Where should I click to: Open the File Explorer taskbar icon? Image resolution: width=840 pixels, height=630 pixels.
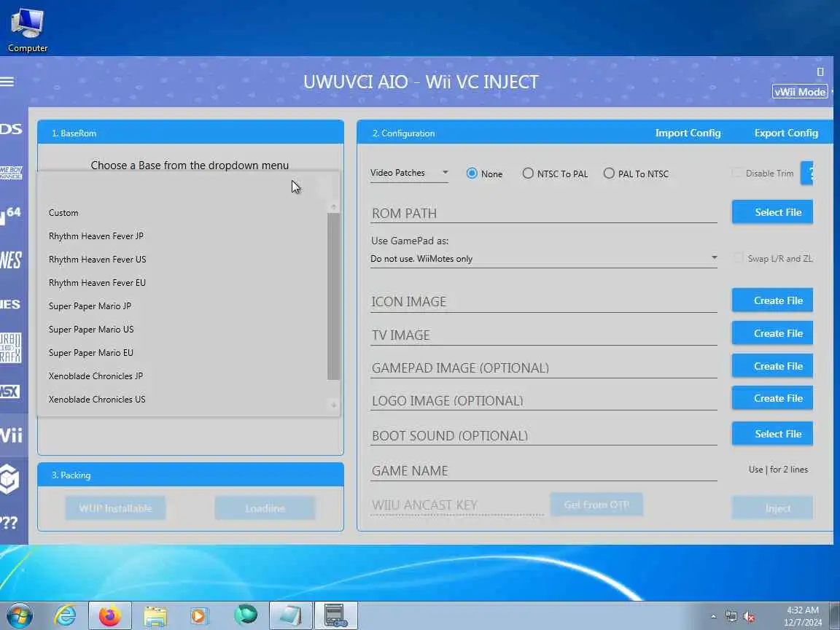(x=155, y=615)
